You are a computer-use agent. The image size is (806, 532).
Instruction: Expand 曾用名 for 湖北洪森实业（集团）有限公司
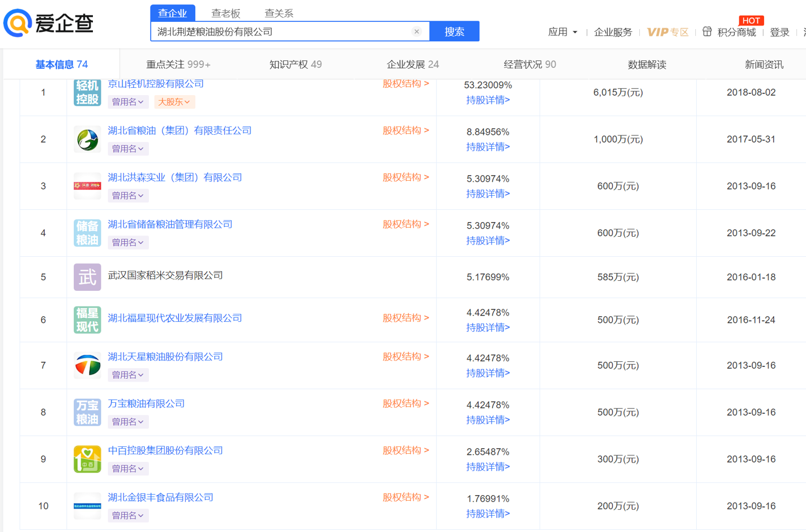click(x=128, y=196)
